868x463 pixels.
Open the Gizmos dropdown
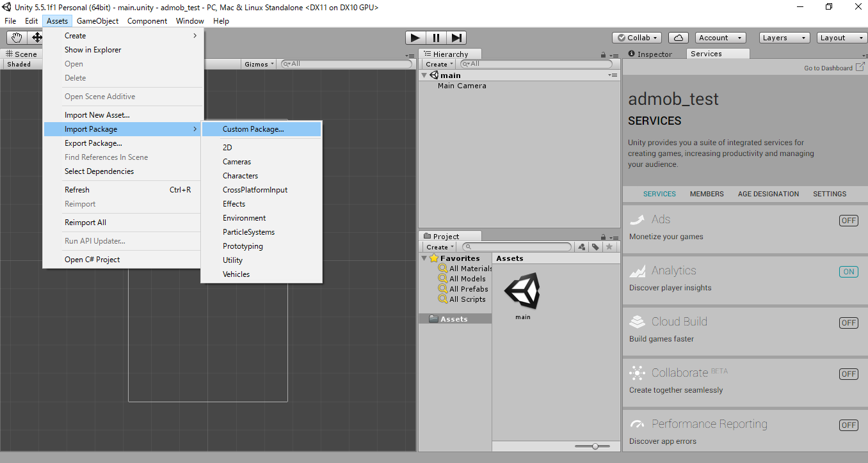[x=259, y=63]
